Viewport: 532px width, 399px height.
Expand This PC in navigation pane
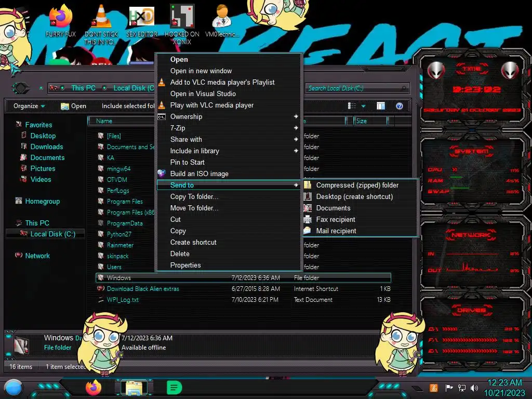click(37, 223)
